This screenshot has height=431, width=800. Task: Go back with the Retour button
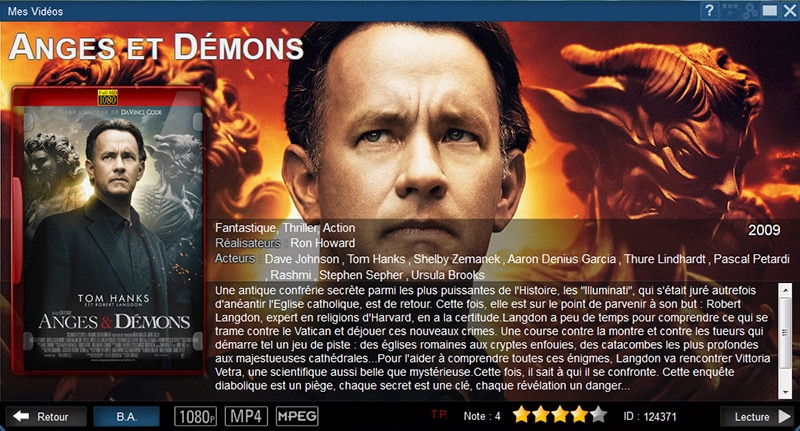(x=46, y=416)
